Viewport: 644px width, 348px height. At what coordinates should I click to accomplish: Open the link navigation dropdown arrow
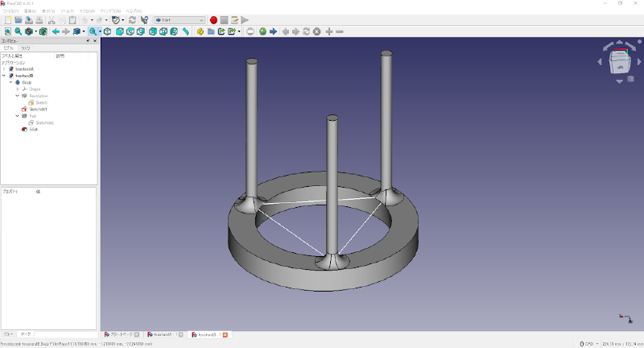[84, 31]
